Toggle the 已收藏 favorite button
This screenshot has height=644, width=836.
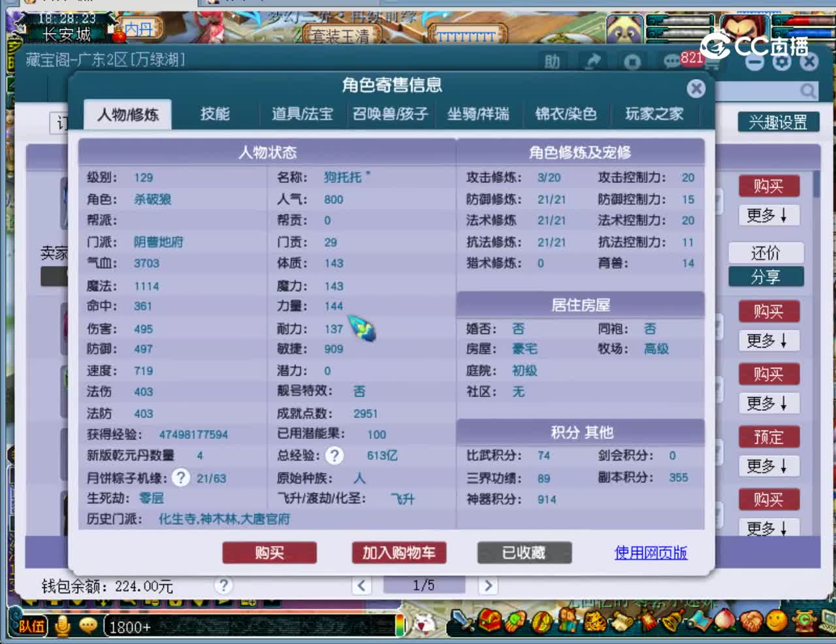pyautogui.click(x=524, y=553)
